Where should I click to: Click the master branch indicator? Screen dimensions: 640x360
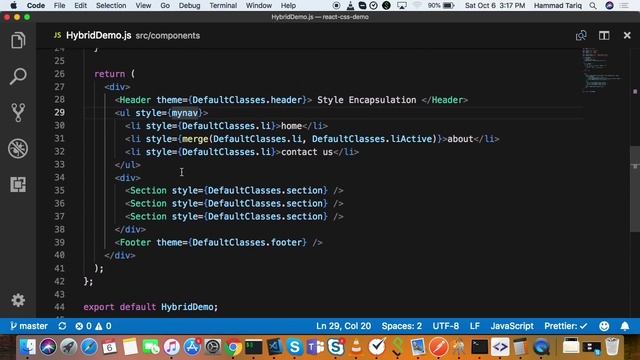(x=29, y=326)
